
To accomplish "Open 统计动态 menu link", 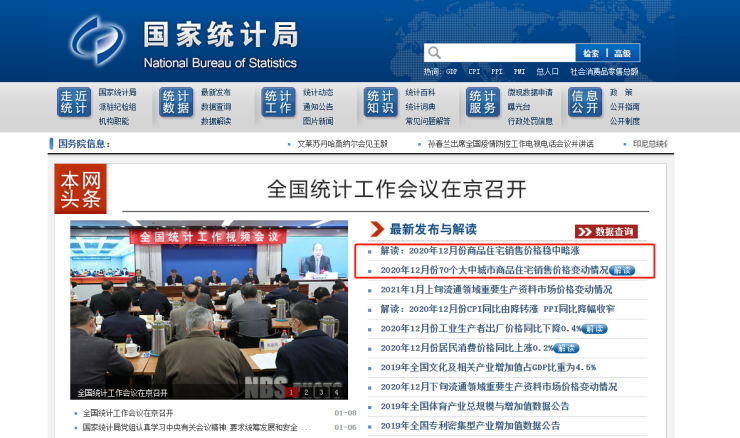I will click(x=318, y=93).
